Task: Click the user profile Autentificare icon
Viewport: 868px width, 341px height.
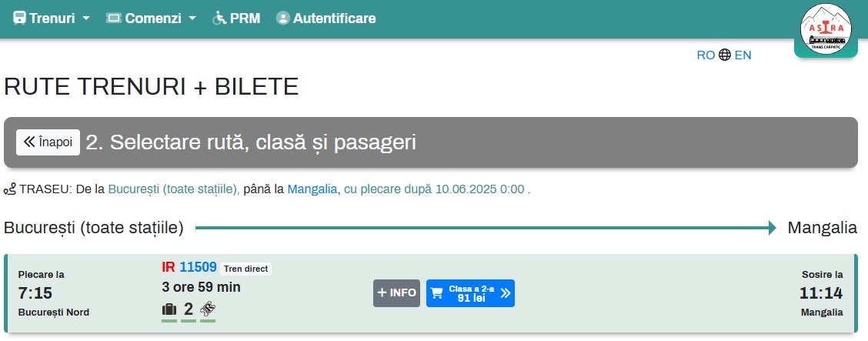Action: (282, 18)
